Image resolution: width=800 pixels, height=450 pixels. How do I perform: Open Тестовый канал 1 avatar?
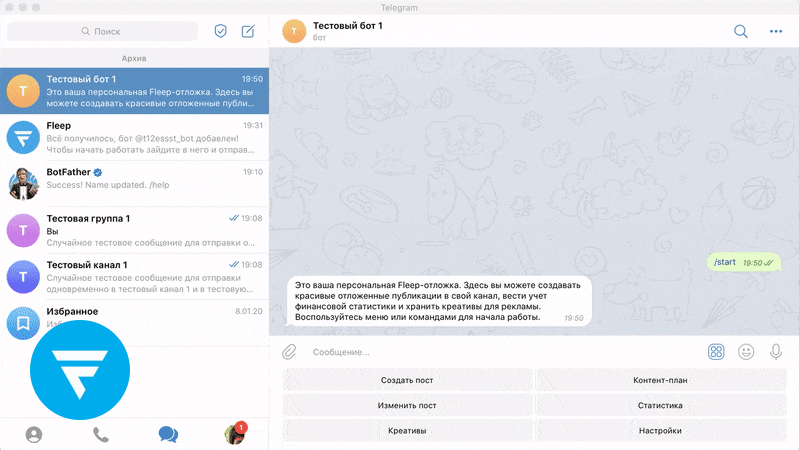click(x=23, y=277)
